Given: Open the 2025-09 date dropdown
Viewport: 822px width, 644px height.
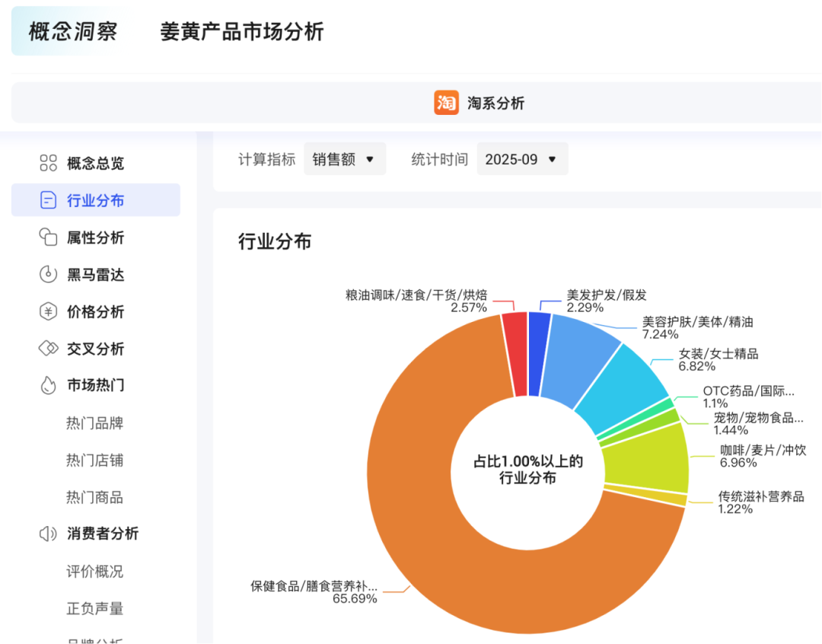Looking at the screenshot, I should click(x=521, y=159).
